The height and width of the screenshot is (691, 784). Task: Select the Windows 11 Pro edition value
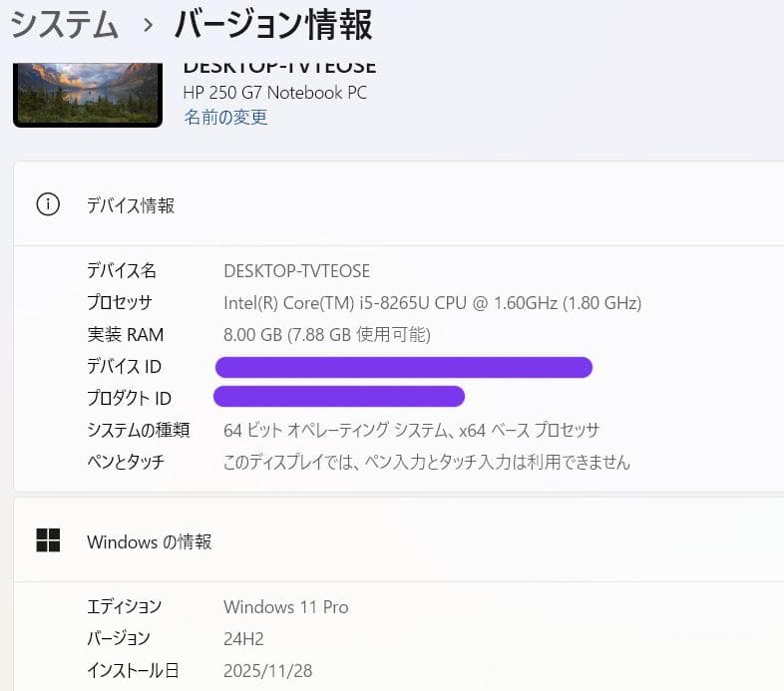[285, 607]
